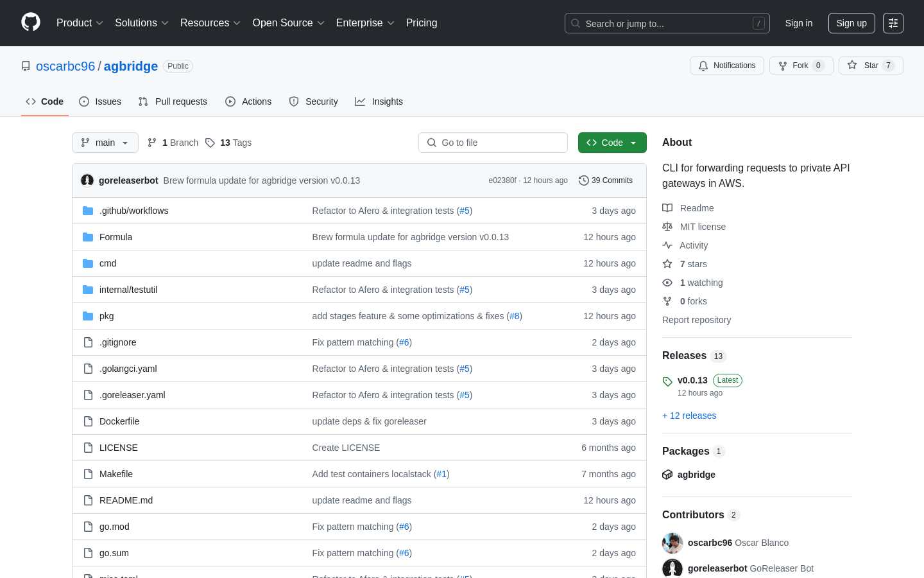Click oscarbc96 contributor avatar

point(672,543)
